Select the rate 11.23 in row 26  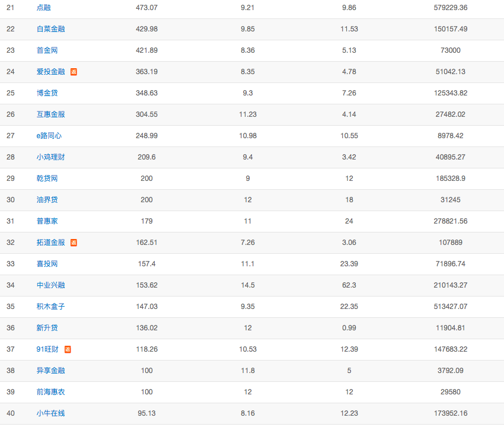248,114
